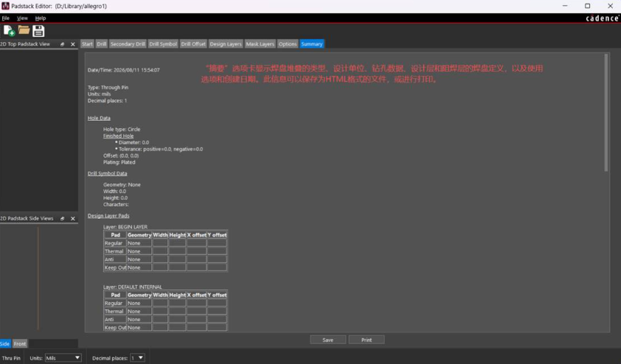
Task: Switch to the Start tab
Action: [x=87, y=44]
